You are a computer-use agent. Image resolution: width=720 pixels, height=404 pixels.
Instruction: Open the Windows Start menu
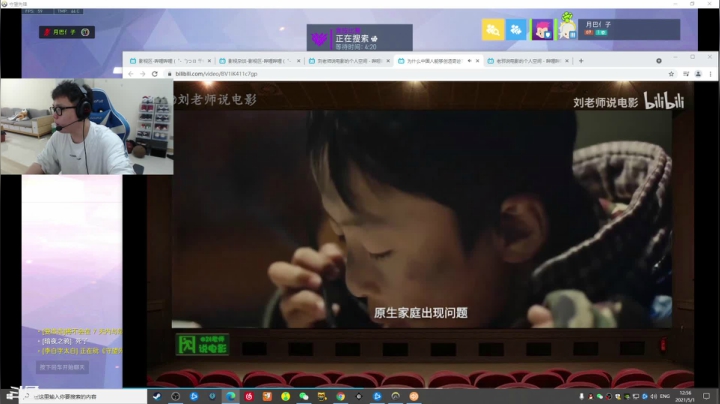10,396
